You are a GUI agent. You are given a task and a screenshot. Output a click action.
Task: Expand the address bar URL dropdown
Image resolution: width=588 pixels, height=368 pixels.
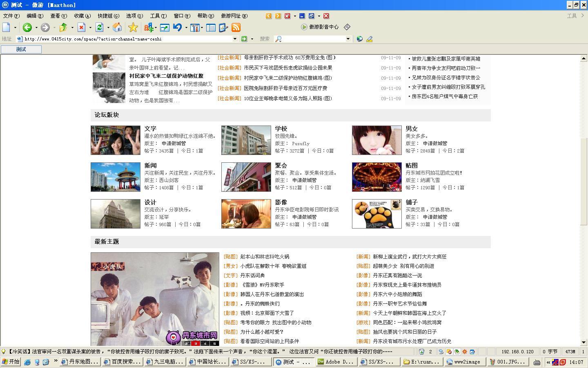235,39
